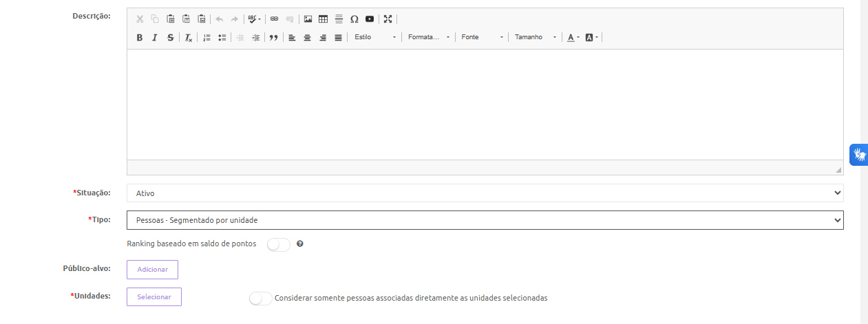This screenshot has width=868, height=324.
Task: Insert an image into the description
Action: [x=308, y=19]
